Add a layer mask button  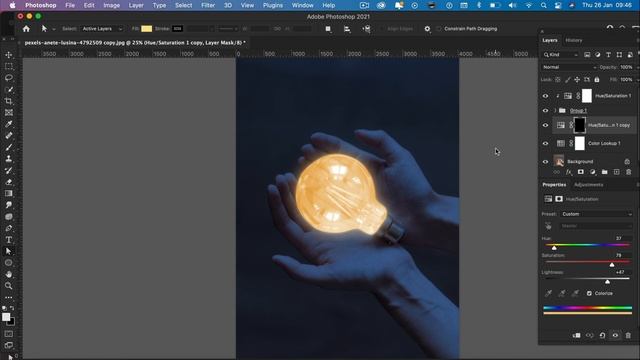pos(580,172)
